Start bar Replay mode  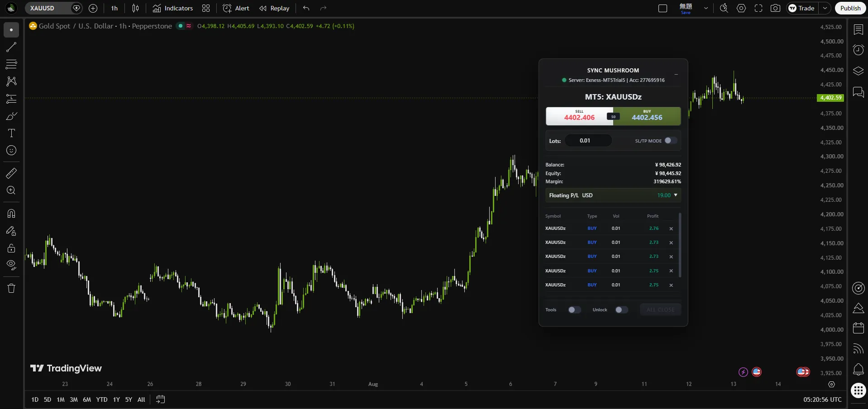[274, 8]
